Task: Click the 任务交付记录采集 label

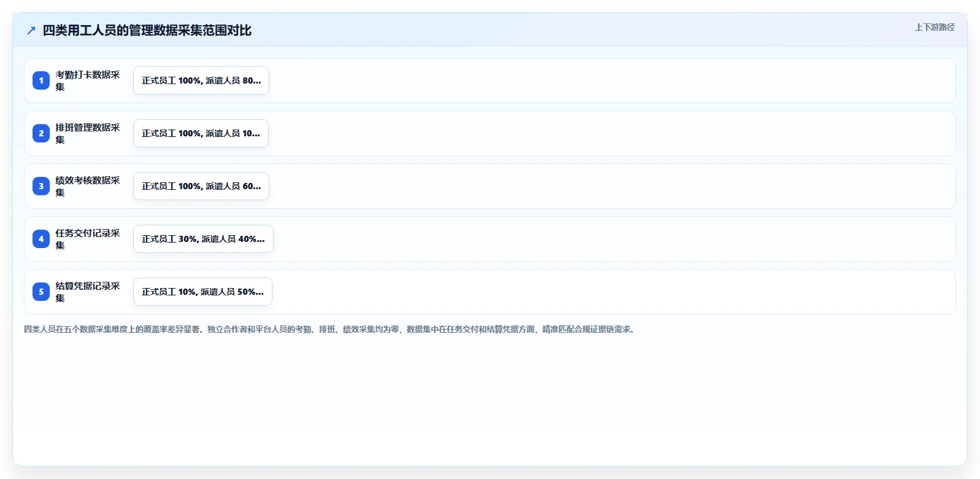Action: pos(88,239)
